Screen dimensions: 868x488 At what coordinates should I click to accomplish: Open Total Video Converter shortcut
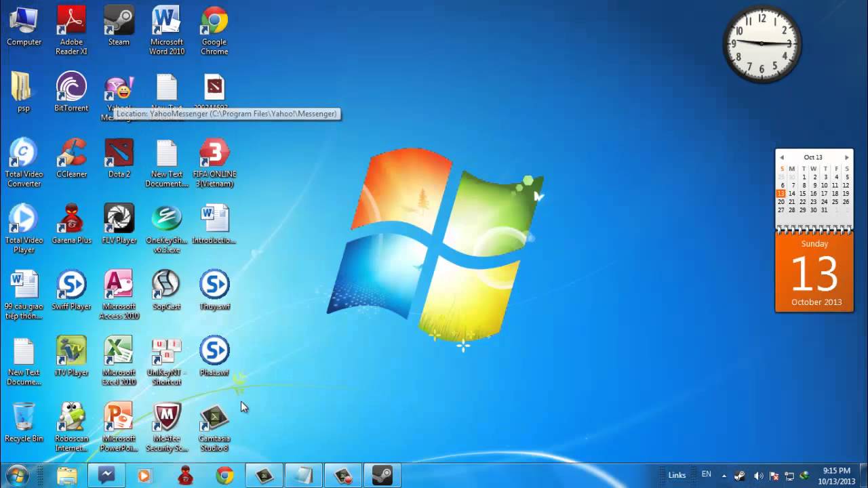[24, 163]
